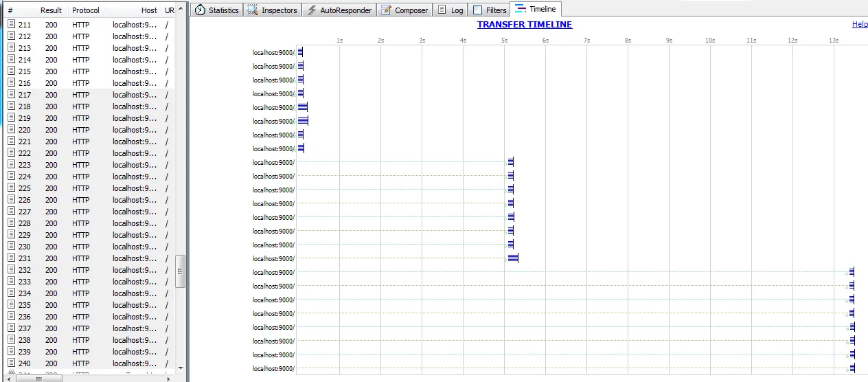Click the Composer pencil icon
This screenshot has height=382, width=868.
click(386, 10)
